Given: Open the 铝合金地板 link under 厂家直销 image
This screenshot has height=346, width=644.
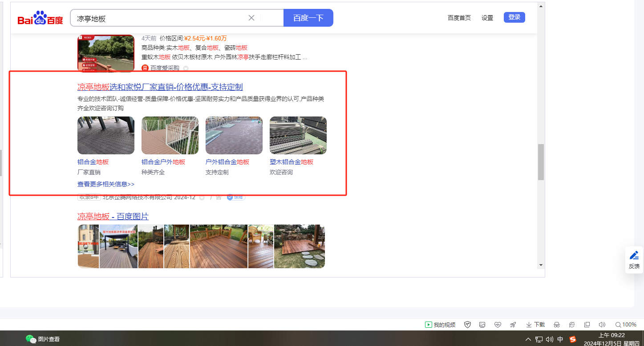Looking at the screenshot, I should (93, 162).
